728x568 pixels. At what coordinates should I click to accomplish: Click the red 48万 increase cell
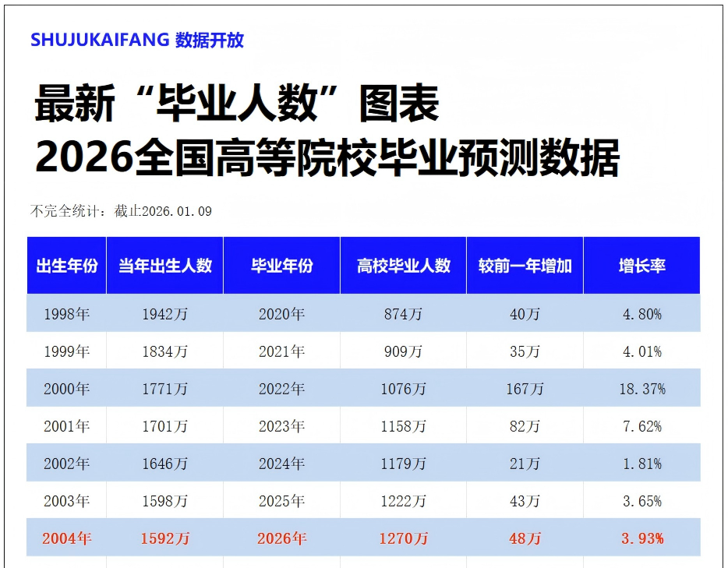coord(525,538)
